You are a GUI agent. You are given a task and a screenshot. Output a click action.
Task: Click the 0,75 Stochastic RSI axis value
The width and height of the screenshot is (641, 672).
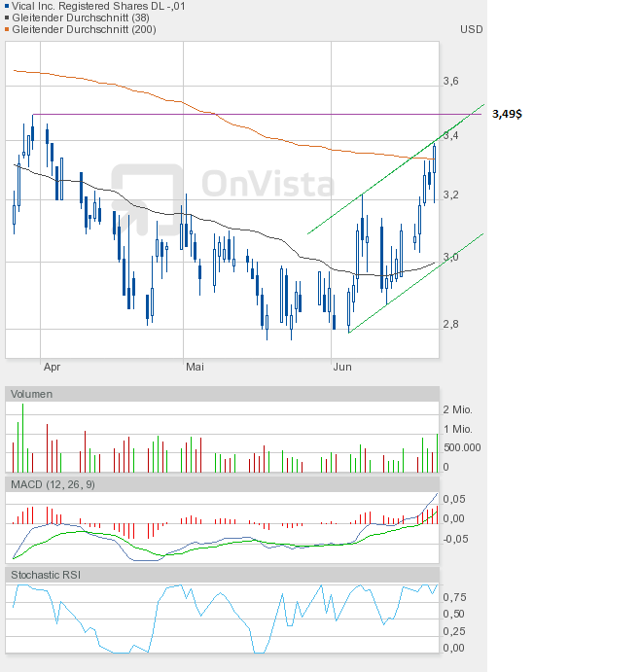pyautogui.click(x=454, y=597)
